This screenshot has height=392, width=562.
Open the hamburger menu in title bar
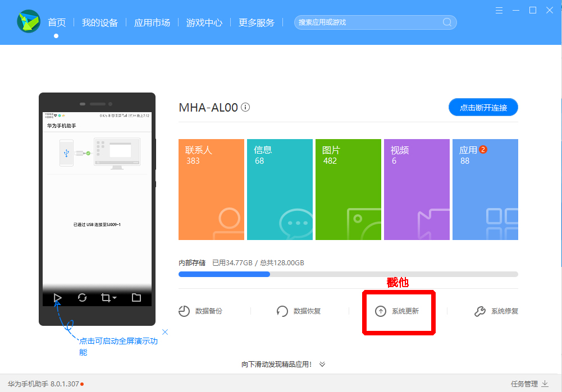[x=499, y=11]
